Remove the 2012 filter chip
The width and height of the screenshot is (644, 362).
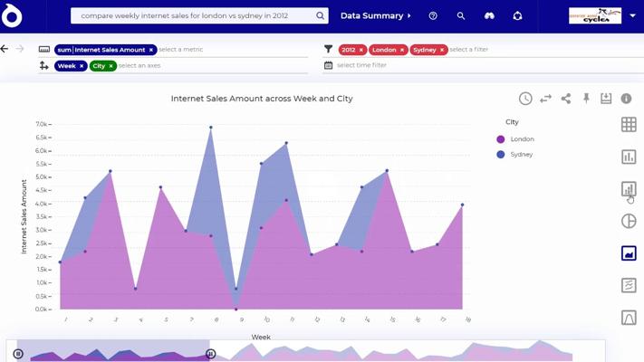point(361,50)
